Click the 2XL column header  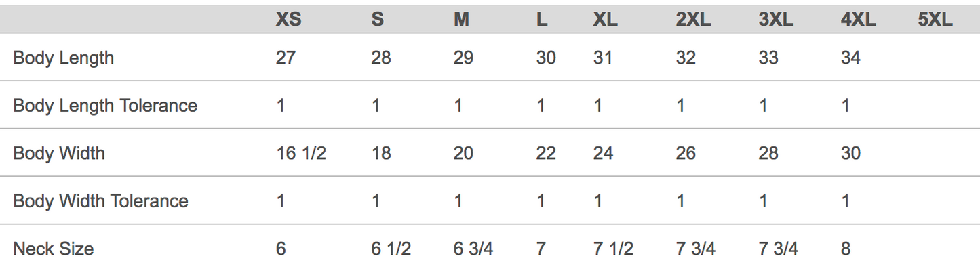[693, 20]
